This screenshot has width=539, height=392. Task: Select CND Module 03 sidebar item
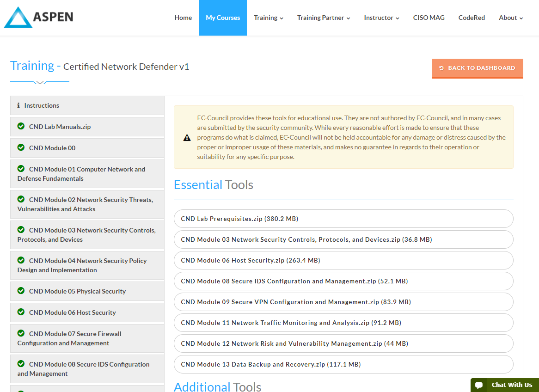tap(87, 235)
